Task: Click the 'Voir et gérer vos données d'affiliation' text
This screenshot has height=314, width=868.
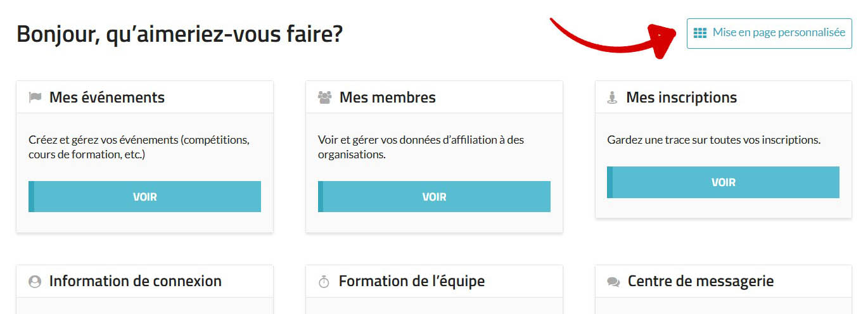Action: (421, 147)
